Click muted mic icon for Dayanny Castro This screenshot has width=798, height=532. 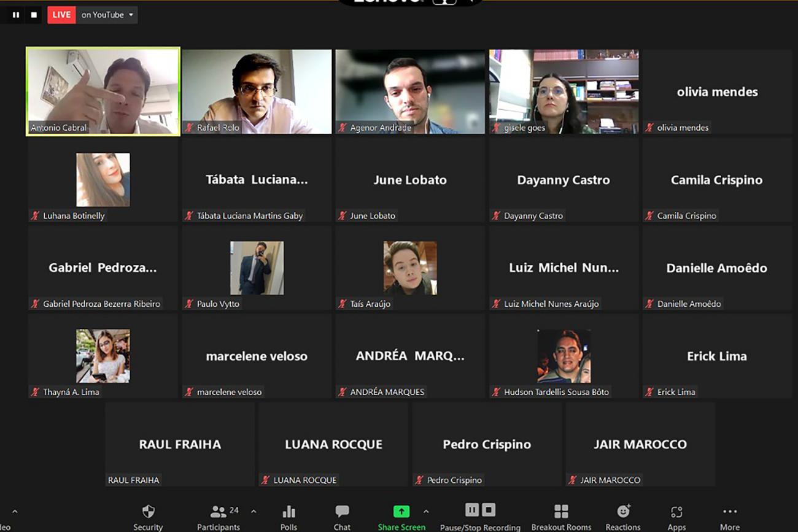pyautogui.click(x=497, y=215)
